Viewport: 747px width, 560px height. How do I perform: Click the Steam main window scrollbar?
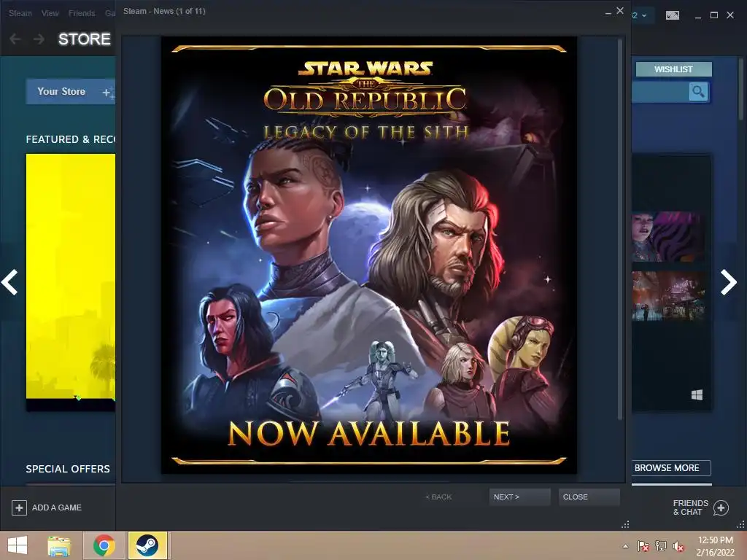coord(742,88)
